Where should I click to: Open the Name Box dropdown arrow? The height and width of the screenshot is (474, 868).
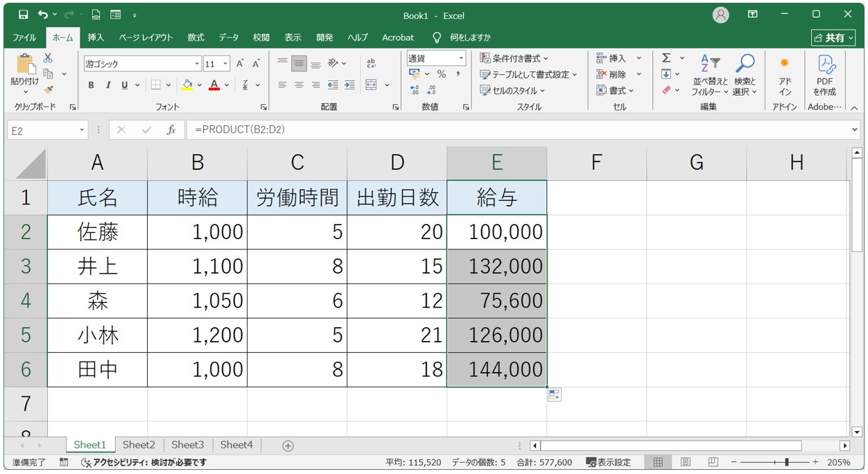point(83,130)
